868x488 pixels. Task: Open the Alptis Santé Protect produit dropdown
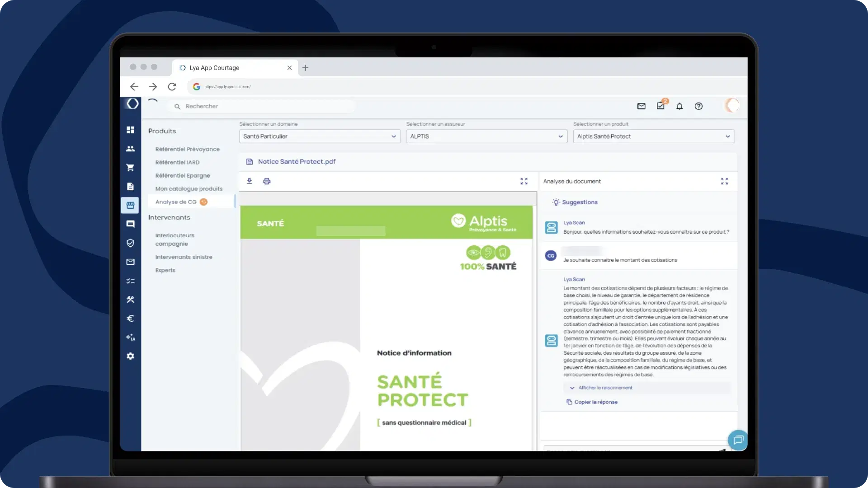[x=654, y=136]
